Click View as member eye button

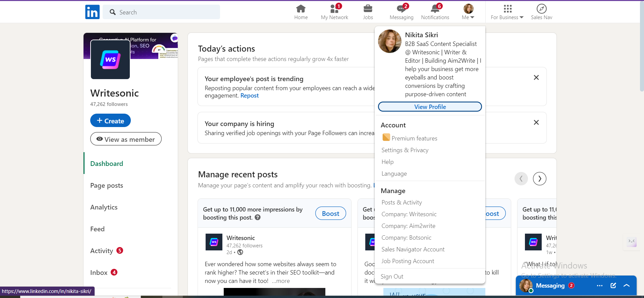click(126, 139)
